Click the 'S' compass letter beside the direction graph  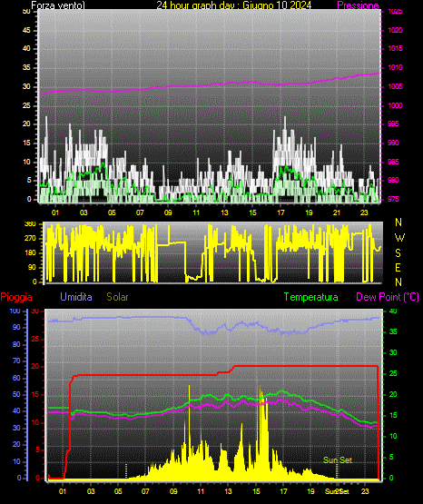pyautogui.click(x=398, y=253)
